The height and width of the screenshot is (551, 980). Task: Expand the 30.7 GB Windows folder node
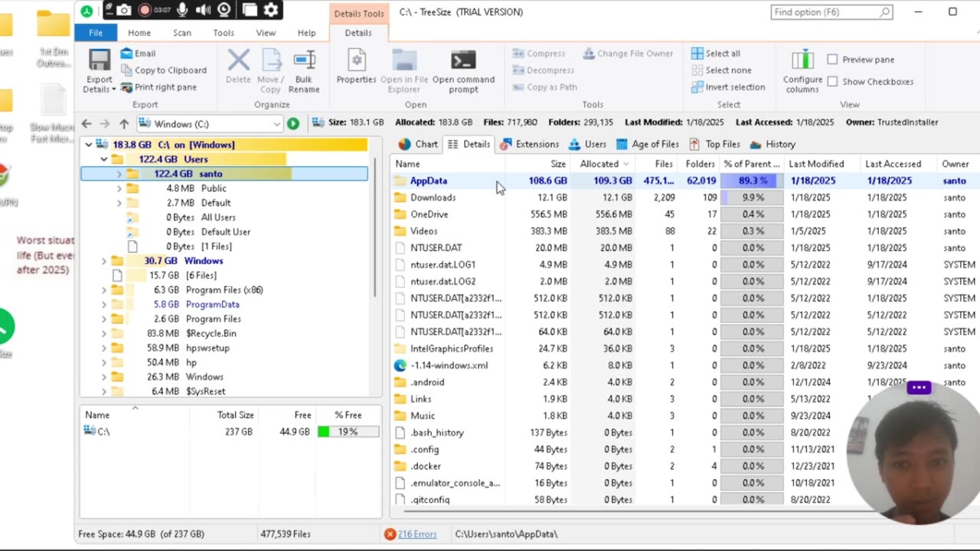click(x=104, y=261)
